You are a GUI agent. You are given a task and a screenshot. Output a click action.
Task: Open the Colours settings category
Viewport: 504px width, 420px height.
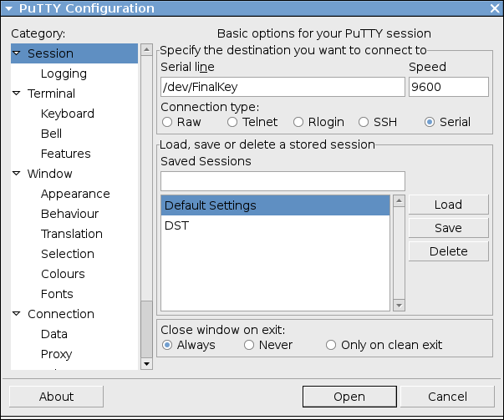63,274
